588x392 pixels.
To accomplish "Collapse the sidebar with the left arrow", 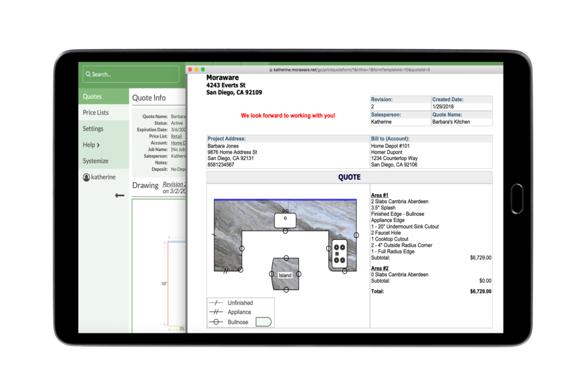I will click(120, 195).
